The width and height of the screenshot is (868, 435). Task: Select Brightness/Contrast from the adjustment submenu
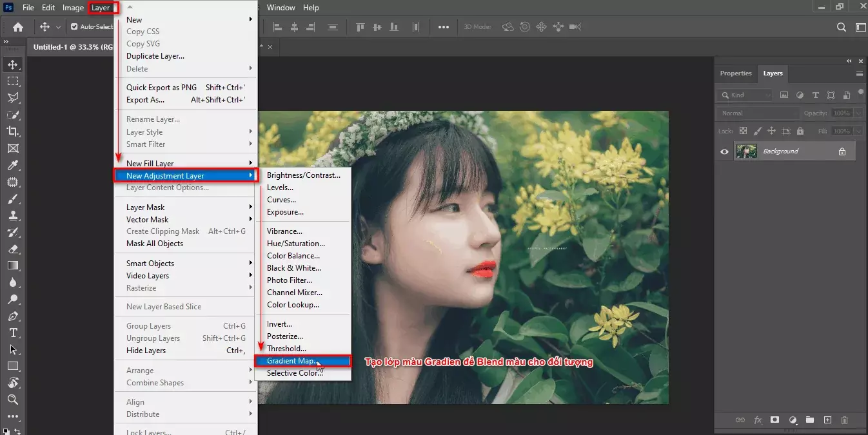coord(304,175)
